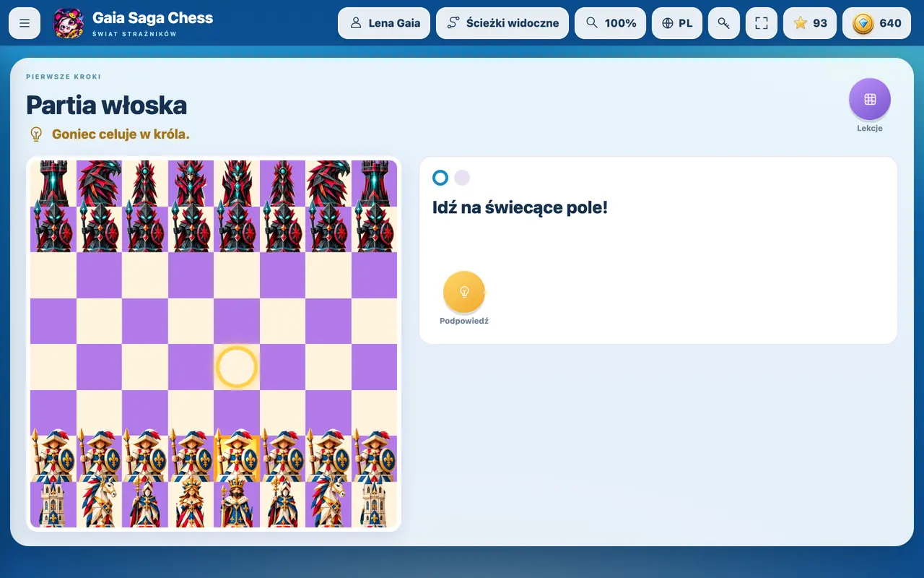
Task: Click the 'Idź na świecące pole!' instruction
Action: [520, 207]
